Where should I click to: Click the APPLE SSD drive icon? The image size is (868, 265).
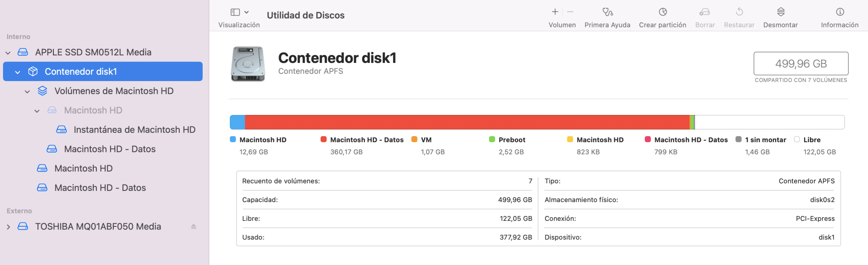(x=23, y=52)
